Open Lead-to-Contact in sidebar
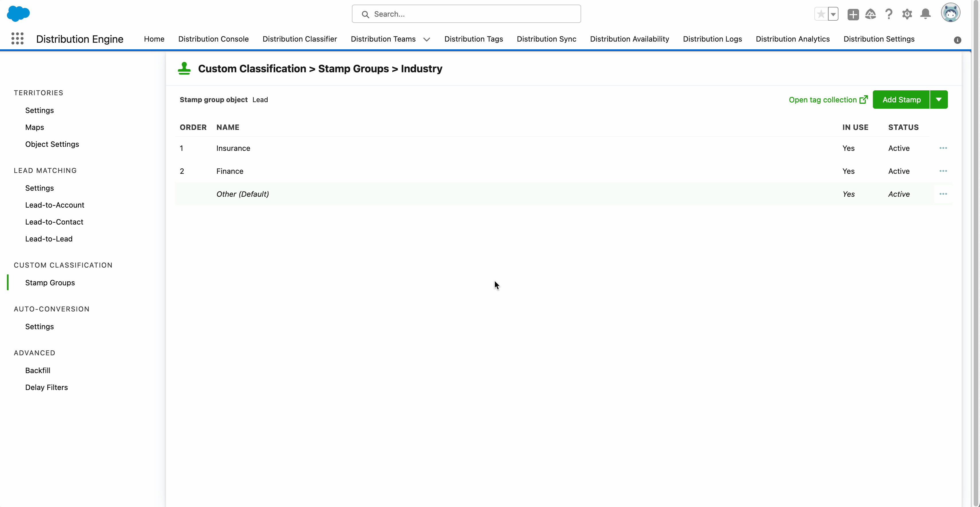The width and height of the screenshot is (980, 507). pyautogui.click(x=54, y=222)
